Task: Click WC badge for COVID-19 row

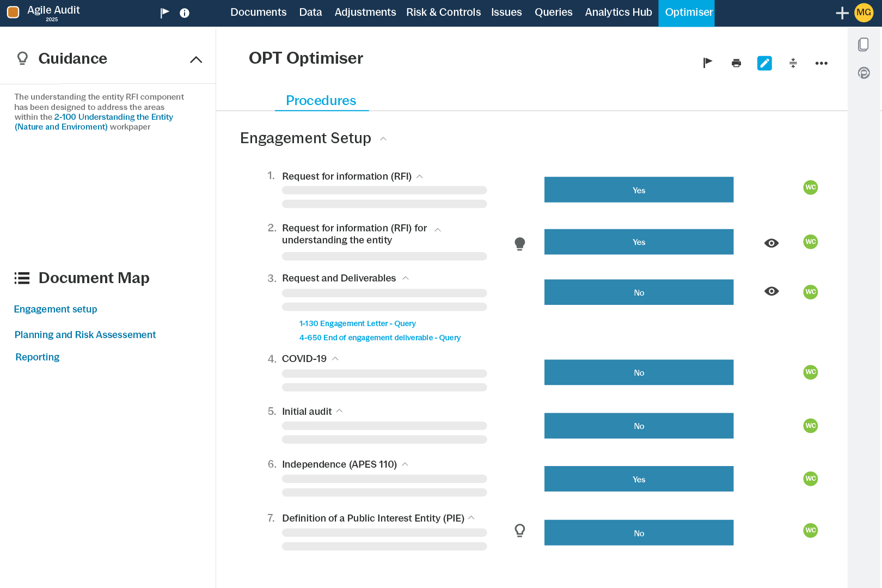Action: pos(811,372)
